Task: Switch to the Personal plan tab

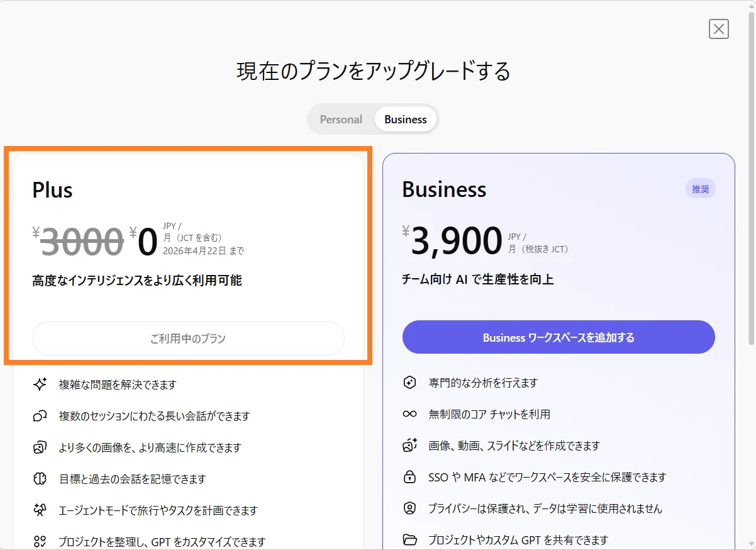Action: tap(341, 120)
